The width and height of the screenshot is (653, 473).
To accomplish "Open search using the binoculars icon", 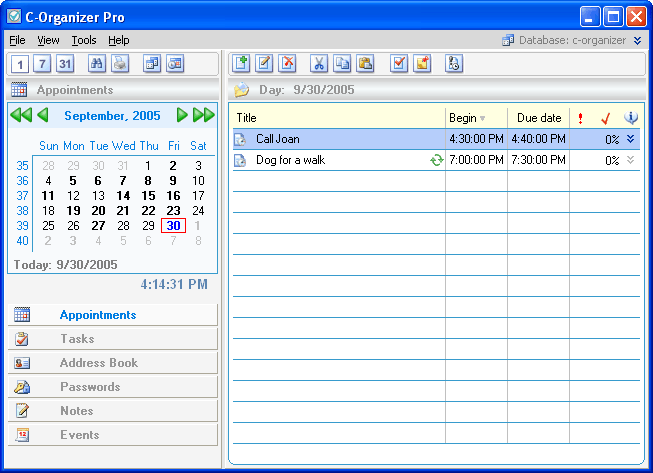I will [x=97, y=64].
